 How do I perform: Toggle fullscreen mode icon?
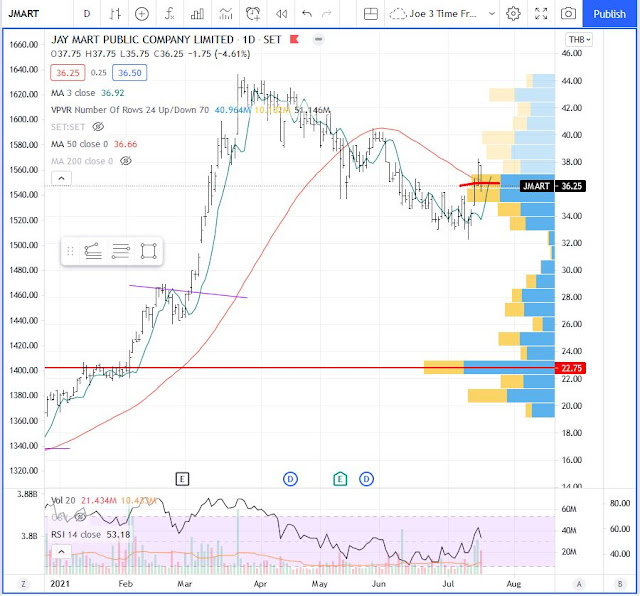541,14
